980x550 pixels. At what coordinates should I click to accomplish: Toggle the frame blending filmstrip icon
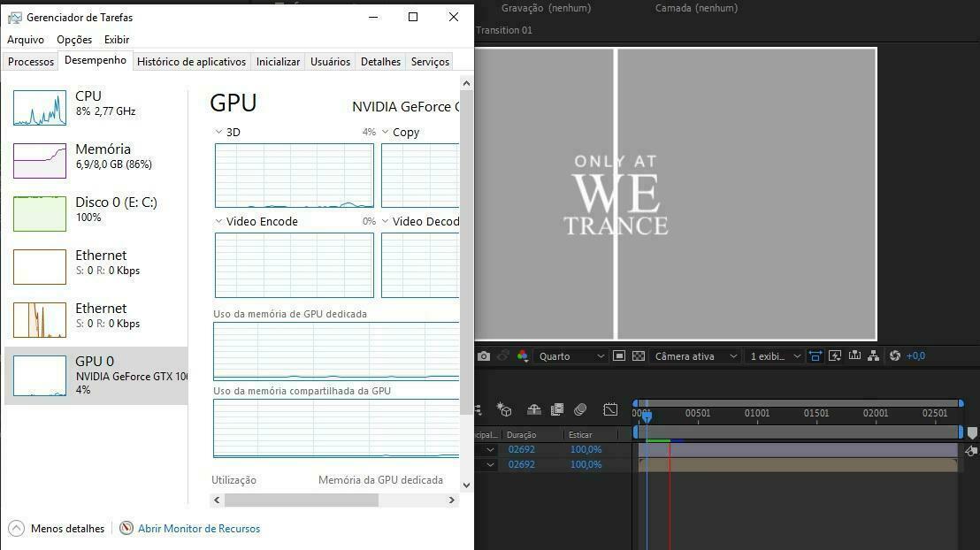[x=557, y=410]
